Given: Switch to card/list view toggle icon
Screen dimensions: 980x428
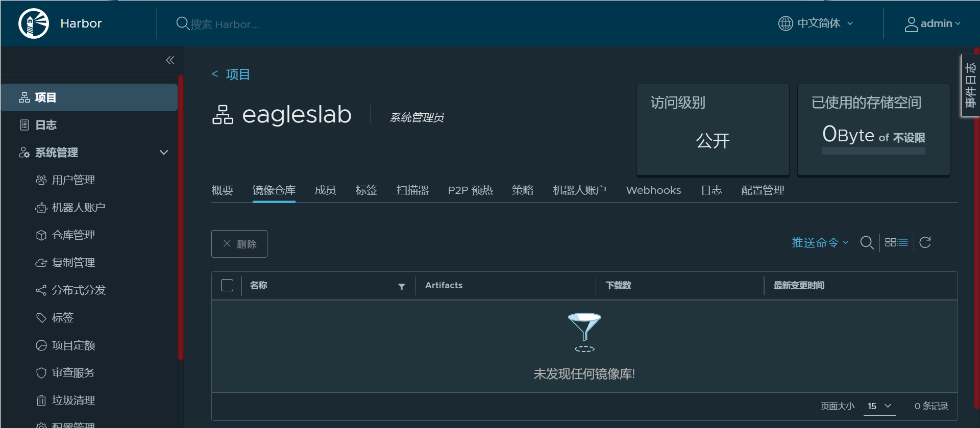Looking at the screenshot, I should click(x=896, y=242).
